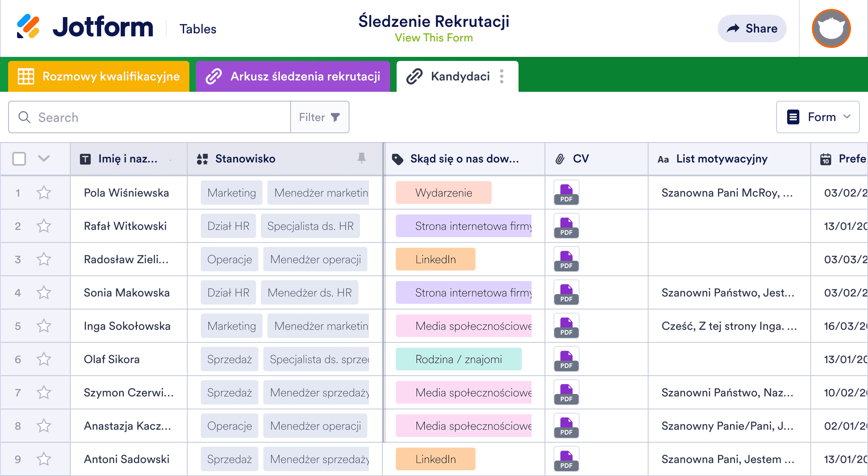Check the select-all checkbox in the header
The image size is (868, 476).
19,159
